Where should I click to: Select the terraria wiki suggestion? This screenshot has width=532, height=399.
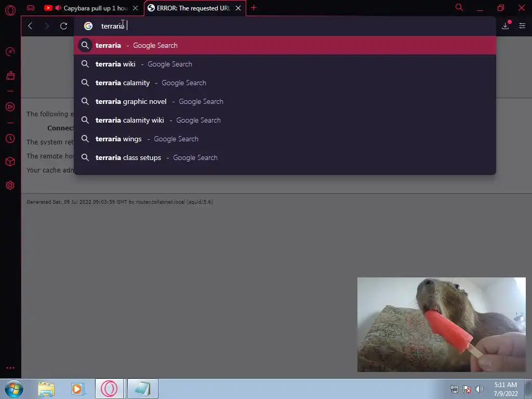[x=285, y=64]
